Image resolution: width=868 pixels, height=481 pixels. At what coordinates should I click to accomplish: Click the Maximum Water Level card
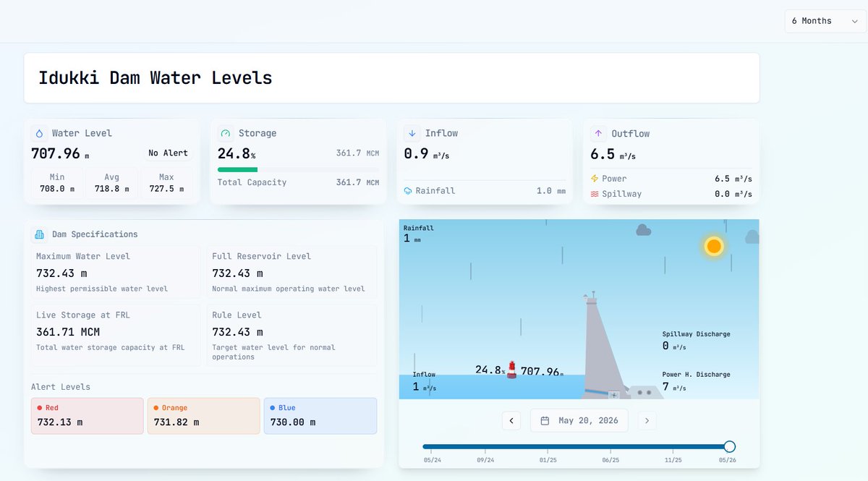click(x=116, y=272)
